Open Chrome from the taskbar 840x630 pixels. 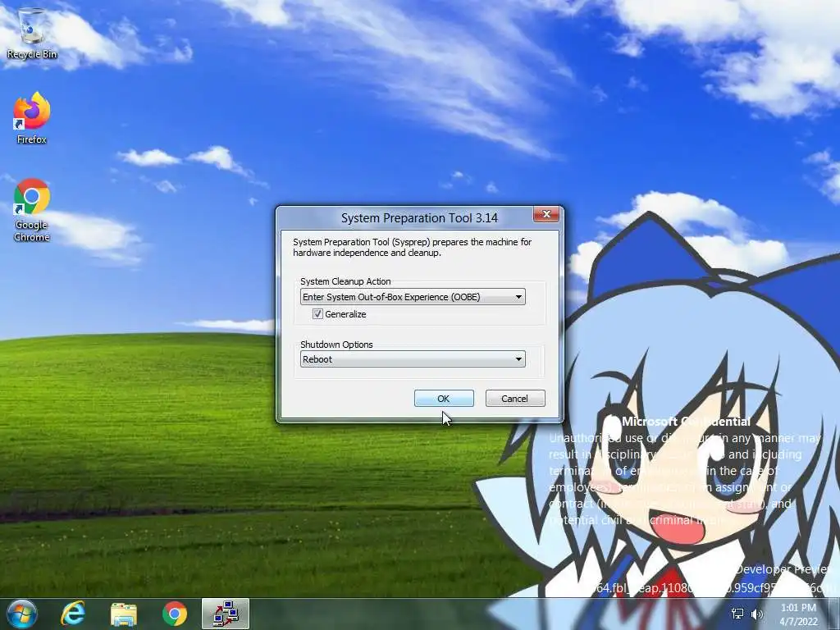click(x=175, y=614)
